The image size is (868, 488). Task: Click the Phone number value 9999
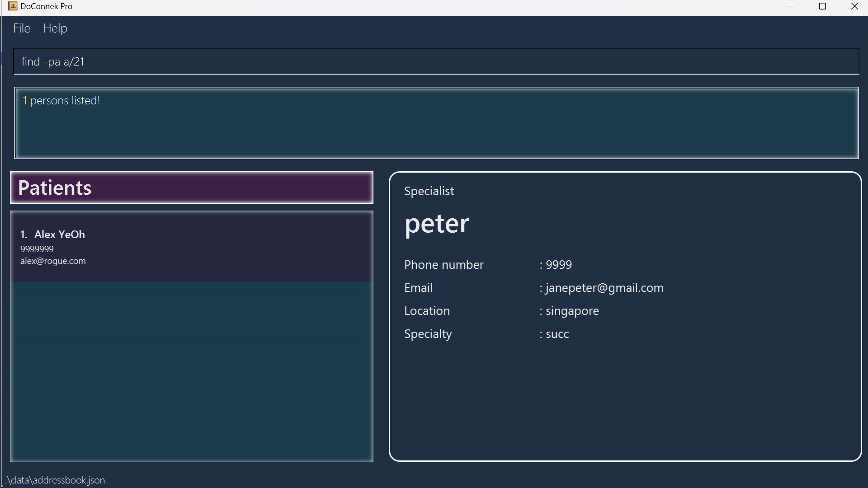(559, 265)
